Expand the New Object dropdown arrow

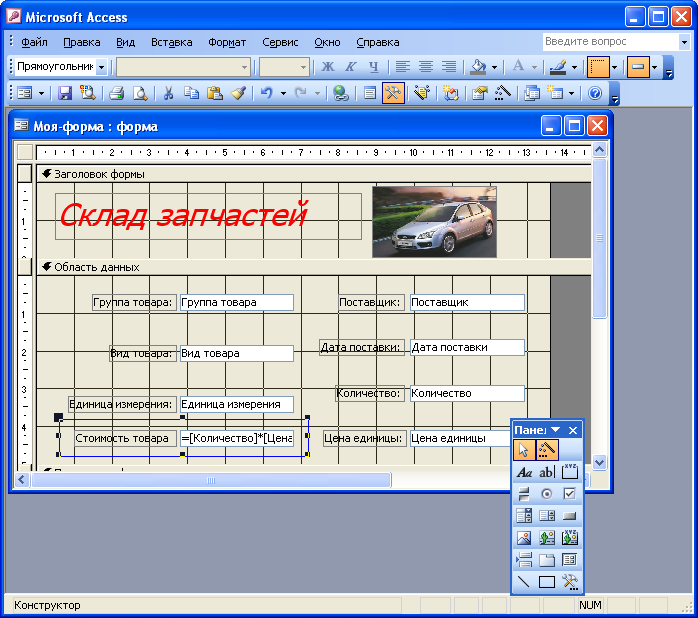[572, 94]
